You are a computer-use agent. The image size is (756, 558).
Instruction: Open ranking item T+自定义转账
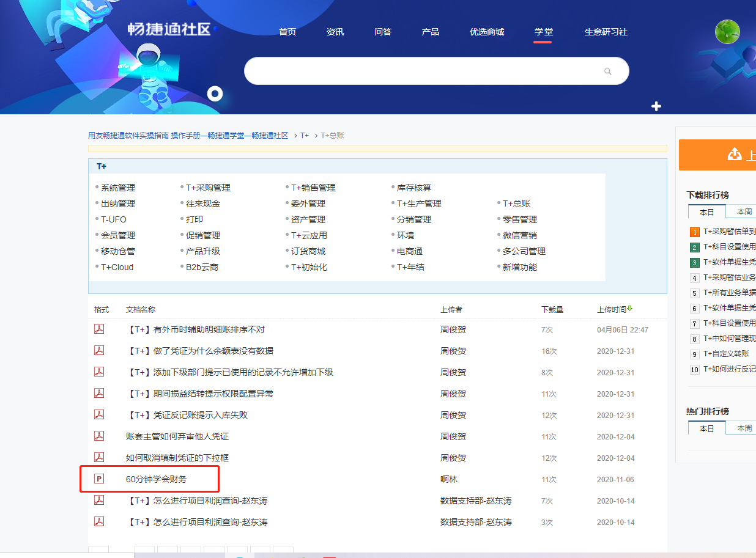coord(726,354)
